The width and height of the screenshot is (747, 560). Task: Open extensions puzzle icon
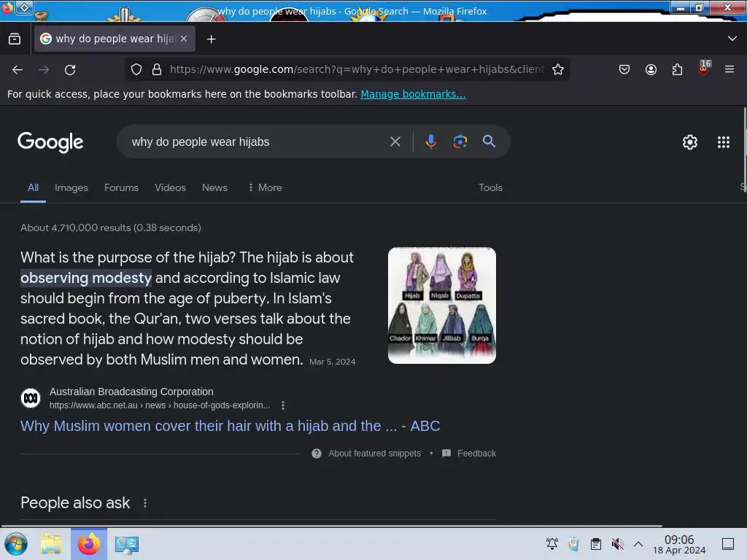pyautogui.click(x=677, y=69)
